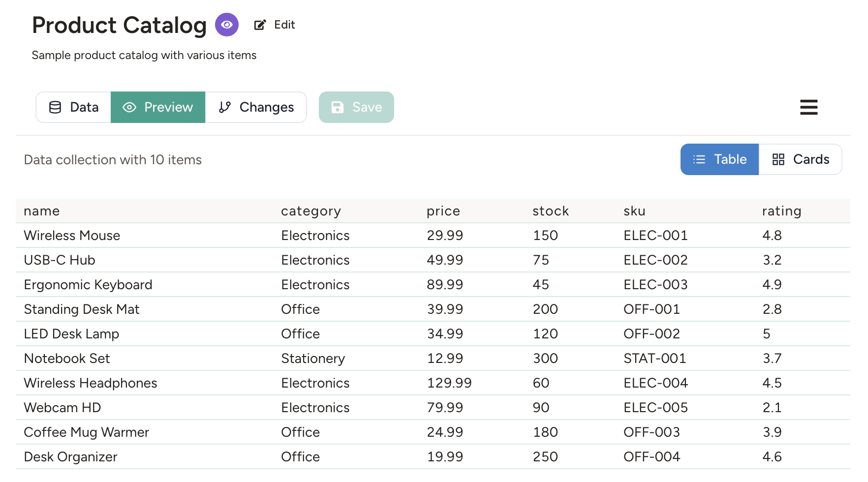Switch to the Data tab
Screen dimensions: 868x482
(73, 107)
